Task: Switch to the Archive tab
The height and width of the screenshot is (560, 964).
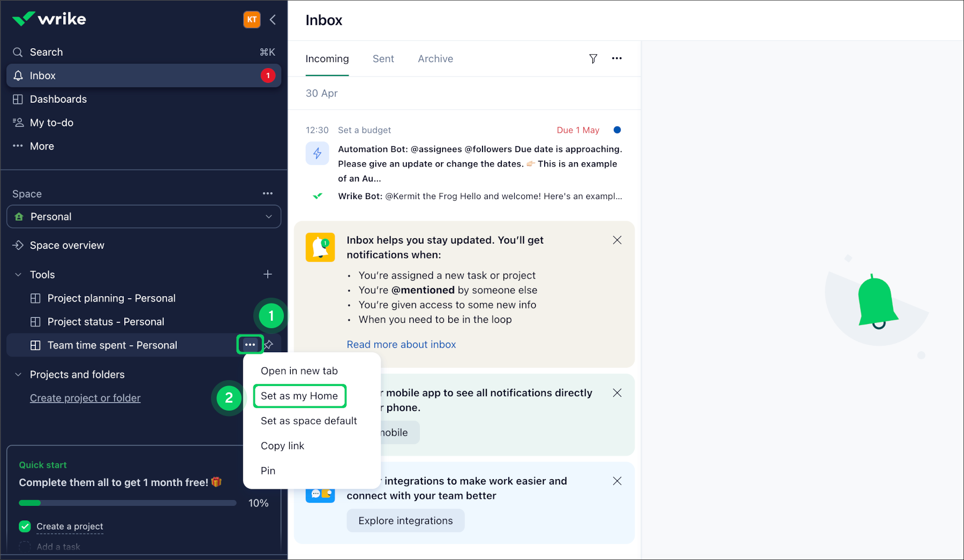Action: (435, 59)
